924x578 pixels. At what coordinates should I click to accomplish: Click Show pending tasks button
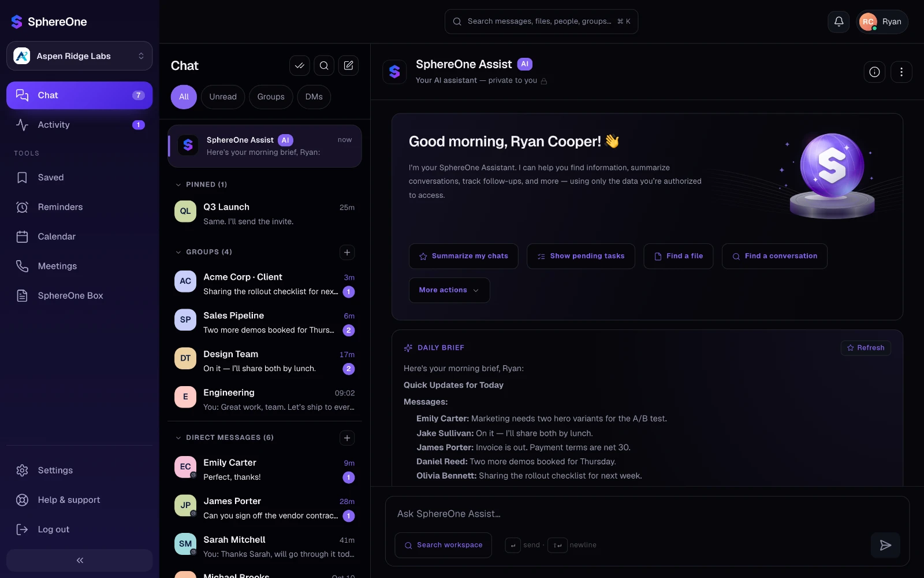(x=581, y=256)
